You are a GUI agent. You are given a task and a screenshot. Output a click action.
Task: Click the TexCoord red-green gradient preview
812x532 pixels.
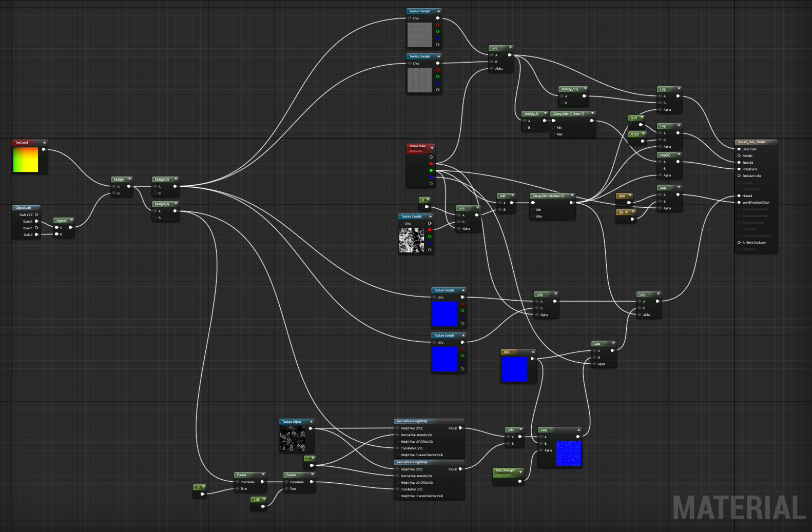tap(26, 160)
